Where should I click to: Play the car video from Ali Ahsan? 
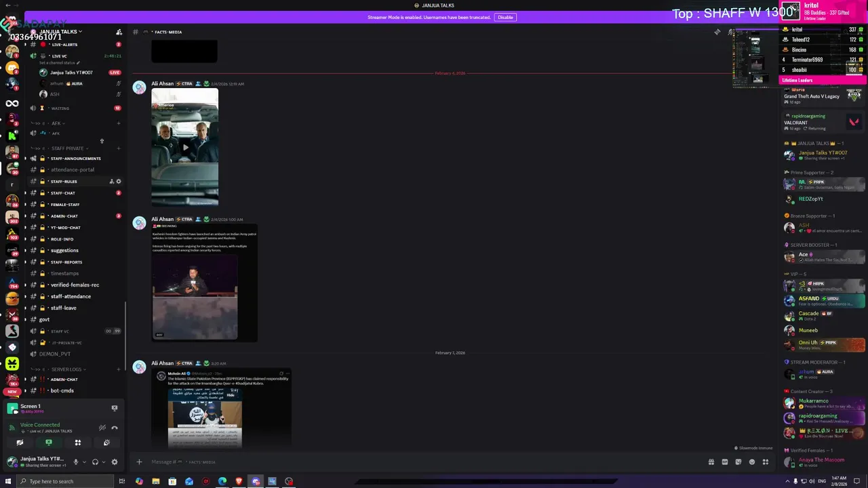tap(185, 146)
